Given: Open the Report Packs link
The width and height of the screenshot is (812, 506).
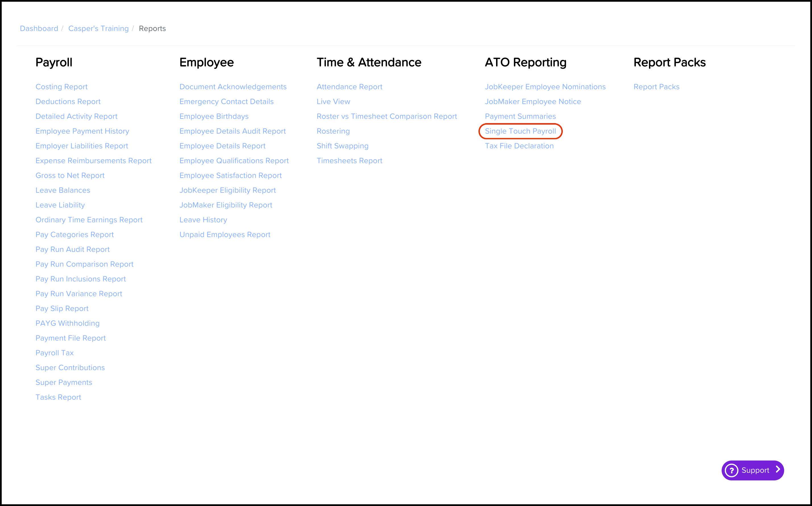Looking at the screenshot, I should pyautogui.click(x=656, y=87).
